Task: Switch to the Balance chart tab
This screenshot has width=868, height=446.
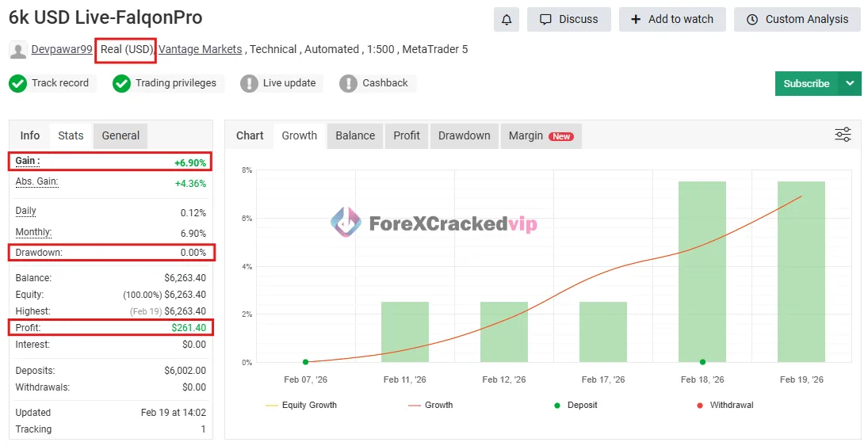Action: point(354,135)
